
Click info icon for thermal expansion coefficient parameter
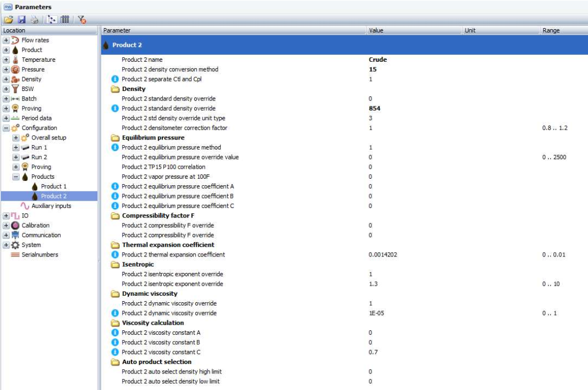pos(115,255)
